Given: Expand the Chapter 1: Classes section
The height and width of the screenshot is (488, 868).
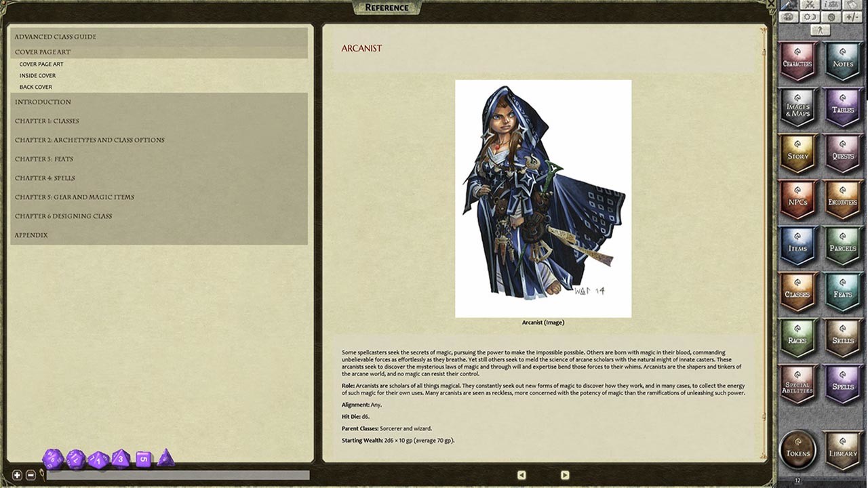Looking at the screenshot, I should pos(47,121).
